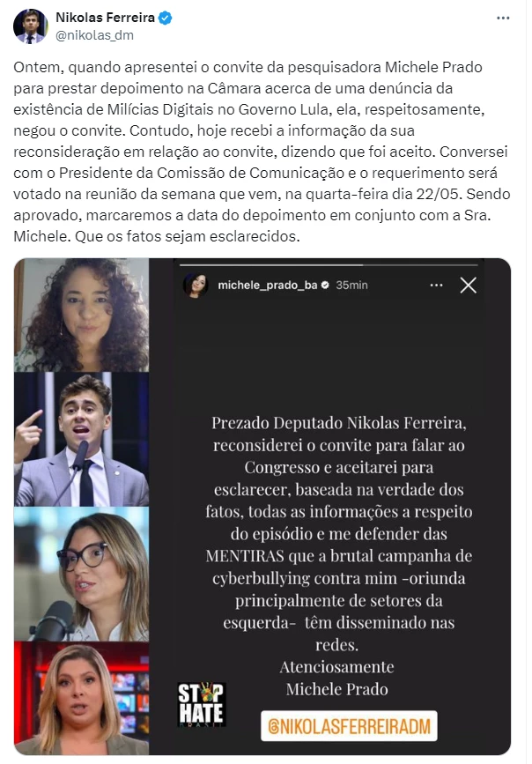The height and width of the screenshot is (764, 532).
Task: Open the curly-haired woman's photo thumbnail
Action: click(81, 315)
